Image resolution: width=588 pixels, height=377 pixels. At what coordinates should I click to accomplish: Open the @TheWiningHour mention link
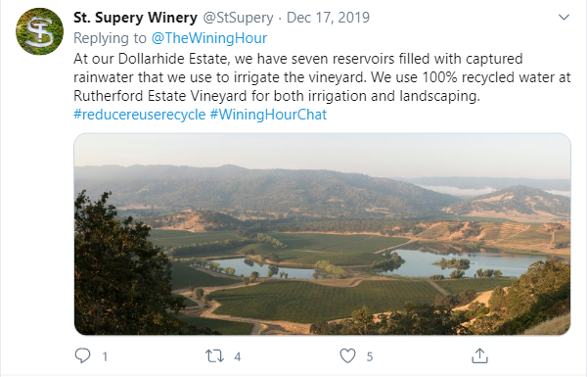tap(209, 38)
